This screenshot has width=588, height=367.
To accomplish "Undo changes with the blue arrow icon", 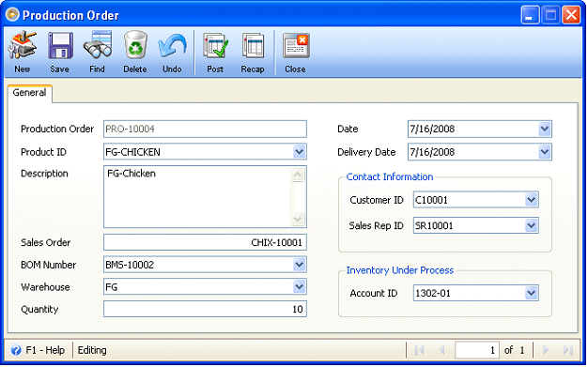I will click(172, 52).
